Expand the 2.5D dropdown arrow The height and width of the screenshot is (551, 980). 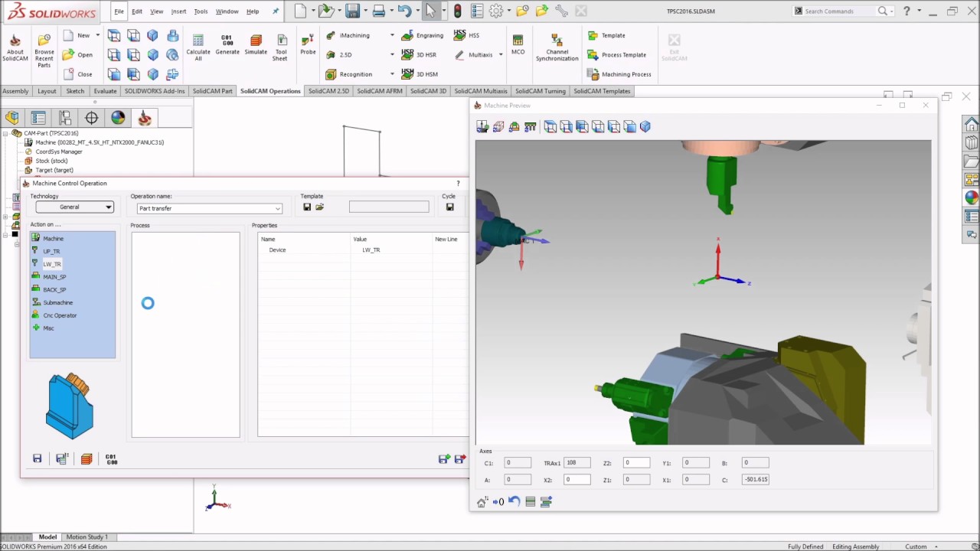[392, 55]
